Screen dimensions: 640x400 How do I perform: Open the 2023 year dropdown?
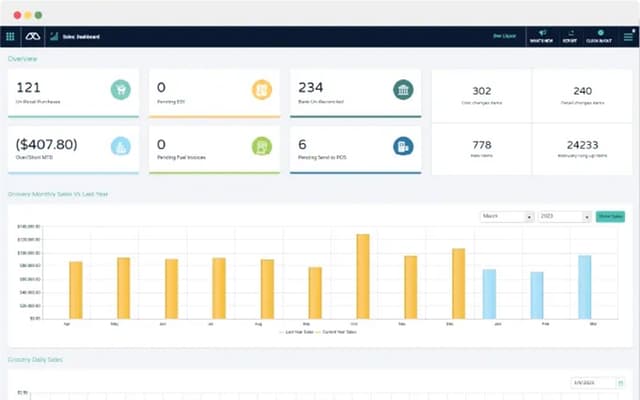(564, 216)
